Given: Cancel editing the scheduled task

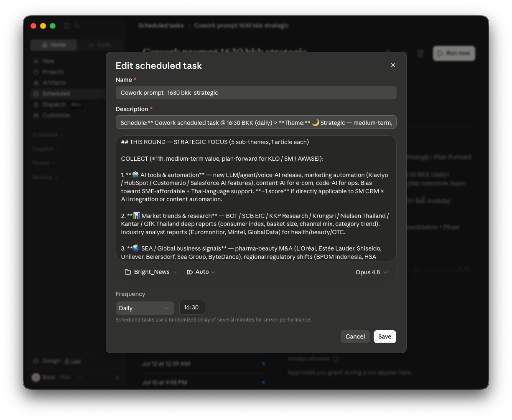Looking at the screenshot, I should pyautogui.click(x=355, y=337).
